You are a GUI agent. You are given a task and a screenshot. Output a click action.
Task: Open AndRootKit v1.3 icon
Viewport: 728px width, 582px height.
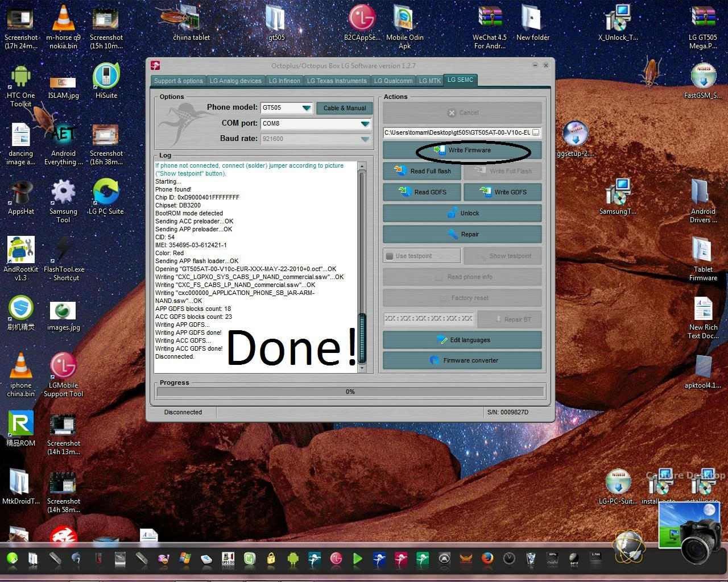21,258
